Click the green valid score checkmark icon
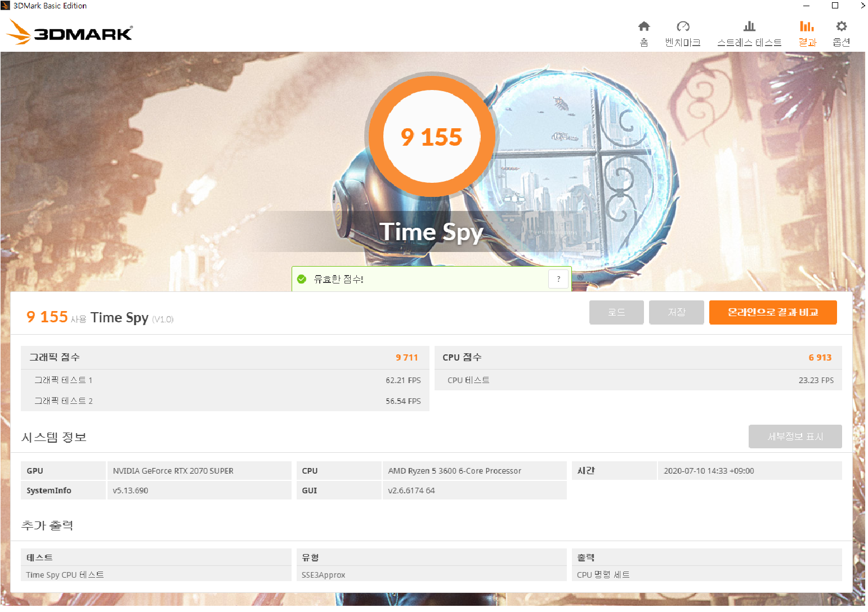Screen dimensions: 868x612 [302, 279]
